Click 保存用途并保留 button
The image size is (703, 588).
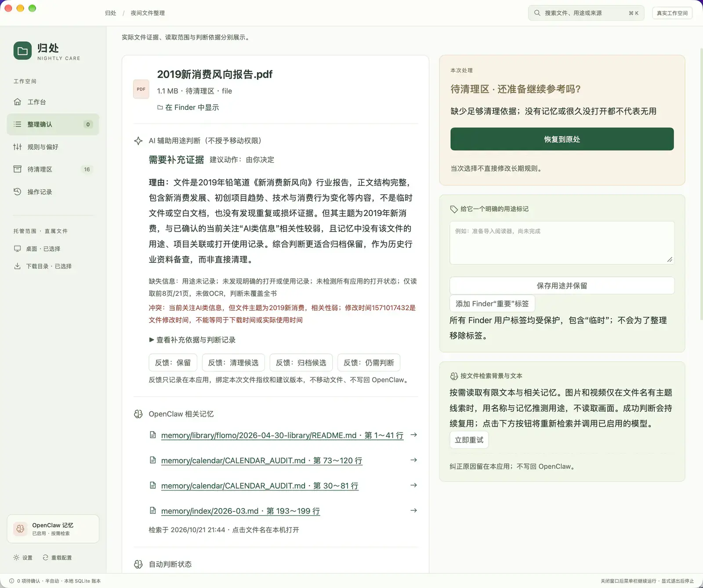[562, 286]
